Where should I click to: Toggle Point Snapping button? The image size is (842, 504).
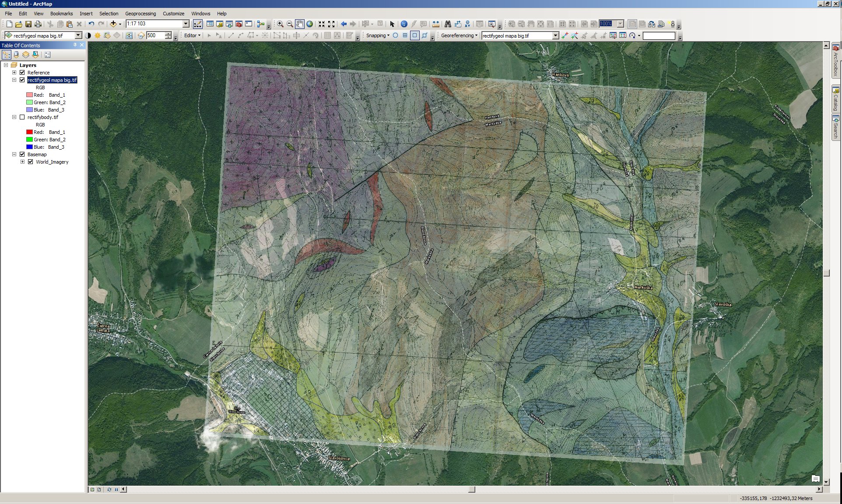[395, 35]
